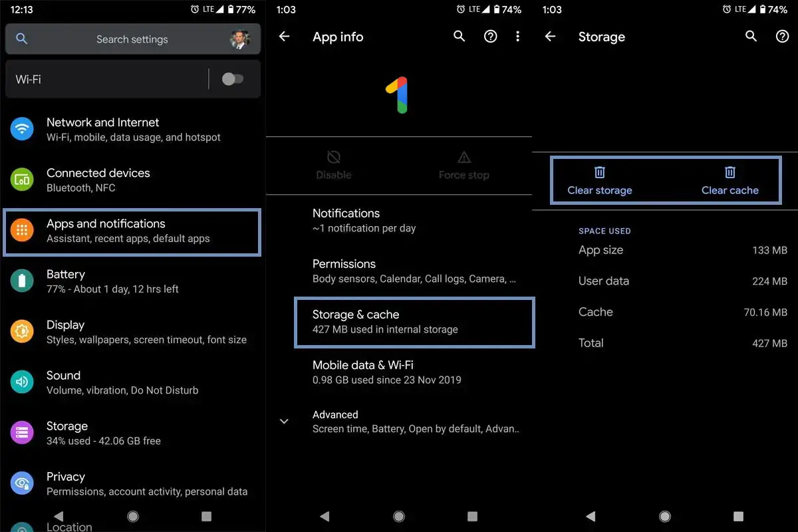
Task: Tap the purple Storage icon
Action: coord(22,432)
